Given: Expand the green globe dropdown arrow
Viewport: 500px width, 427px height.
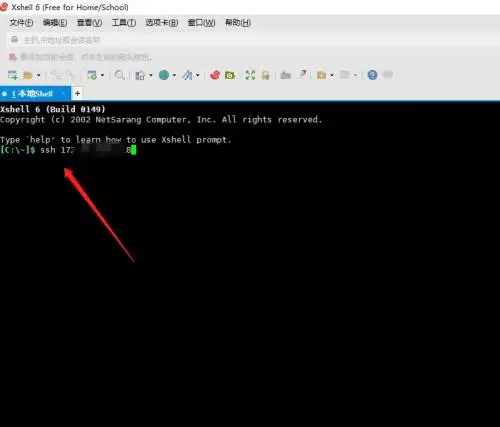Looking at the screenshot, I should (174, 75).
